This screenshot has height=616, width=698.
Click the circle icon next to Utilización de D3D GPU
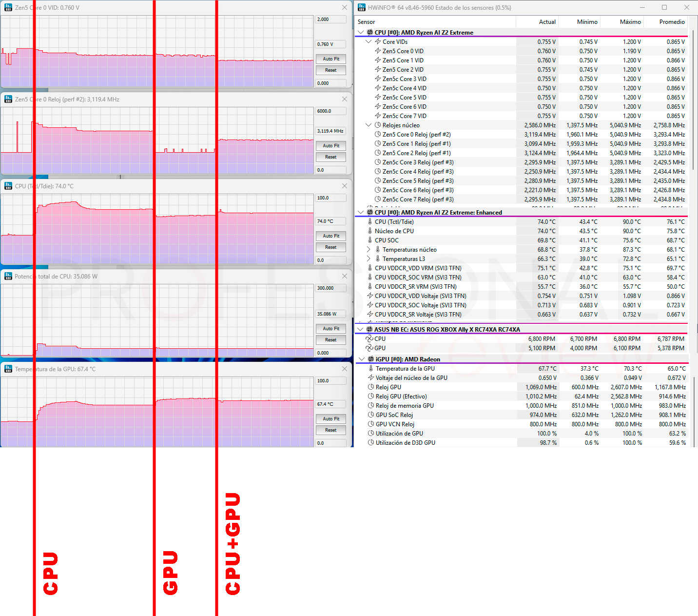371,443
